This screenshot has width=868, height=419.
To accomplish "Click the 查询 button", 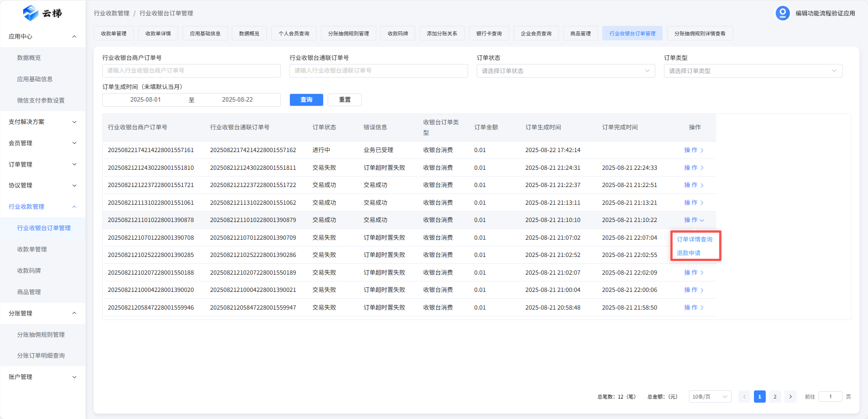I will (x=306, y=100).
